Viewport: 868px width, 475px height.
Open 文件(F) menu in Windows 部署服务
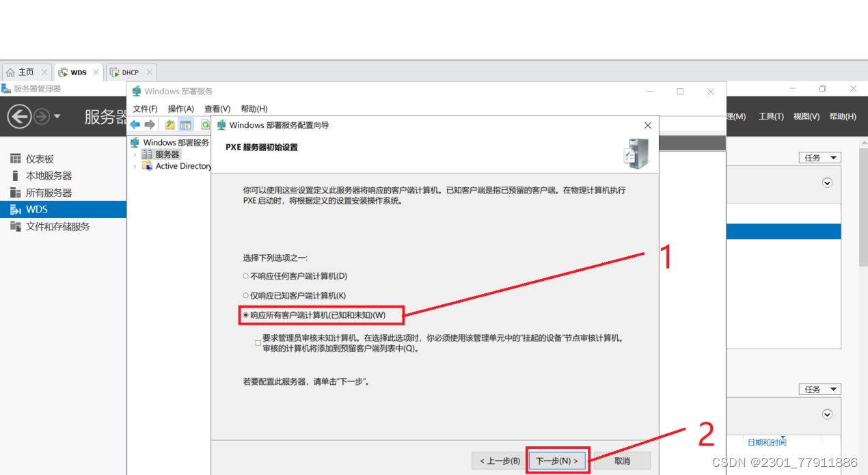145,109
